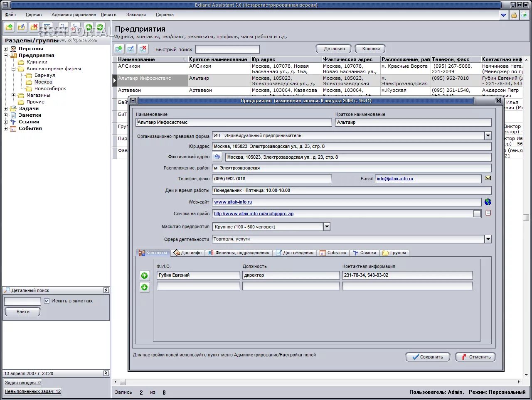Click the note icon next to price link field
The width and height of the screenshot is (532, 400).
[488, 213]
